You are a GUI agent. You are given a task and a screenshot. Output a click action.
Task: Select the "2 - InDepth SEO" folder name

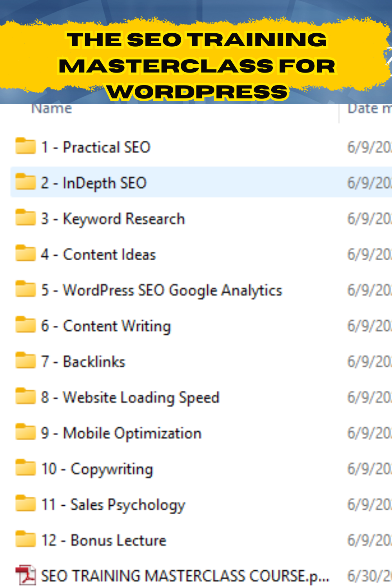tap(94, 183)
